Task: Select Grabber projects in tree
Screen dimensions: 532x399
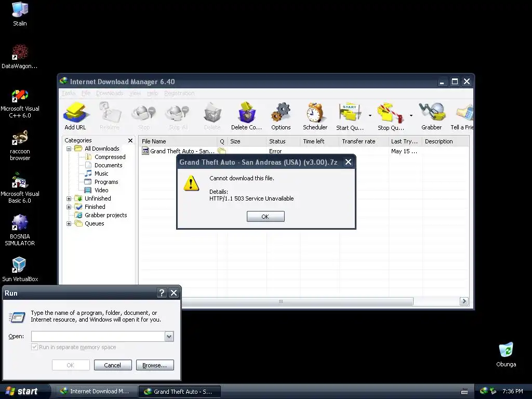Action: pyautogui.click(x=101, y=215)
